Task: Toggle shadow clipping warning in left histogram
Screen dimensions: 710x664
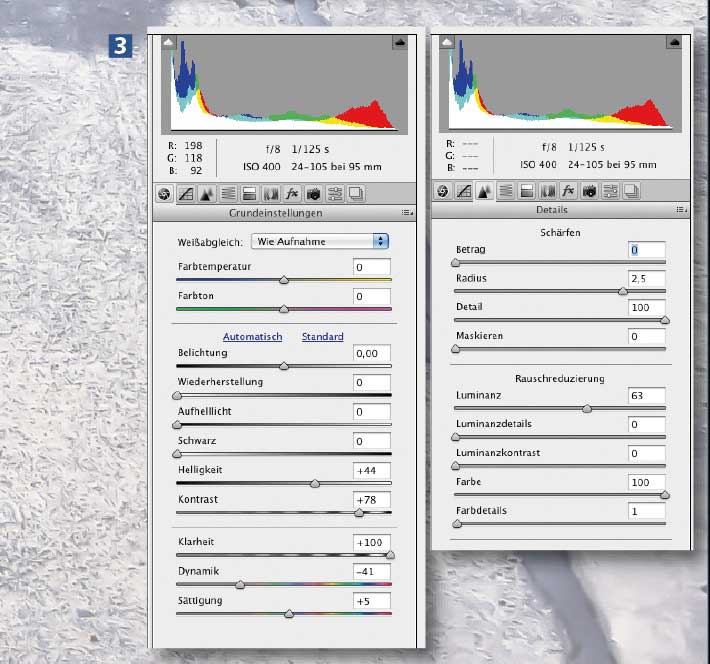Action: click(168, 43)
